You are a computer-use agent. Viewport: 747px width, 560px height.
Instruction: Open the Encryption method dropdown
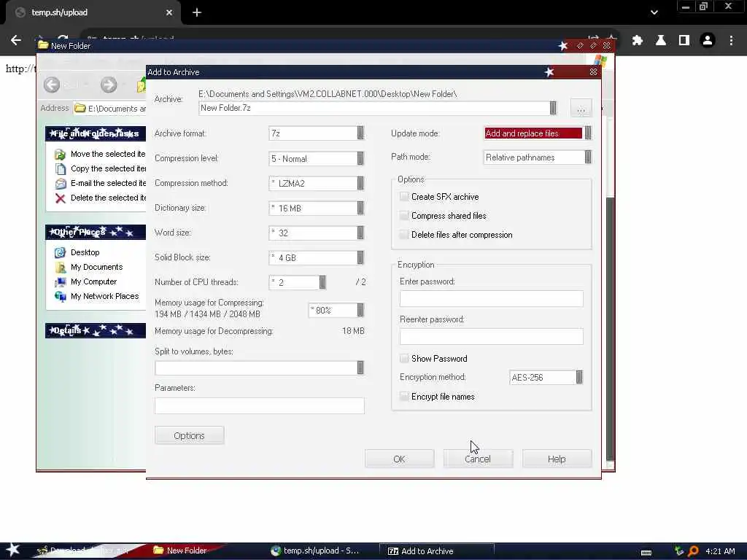click(579, 377)
